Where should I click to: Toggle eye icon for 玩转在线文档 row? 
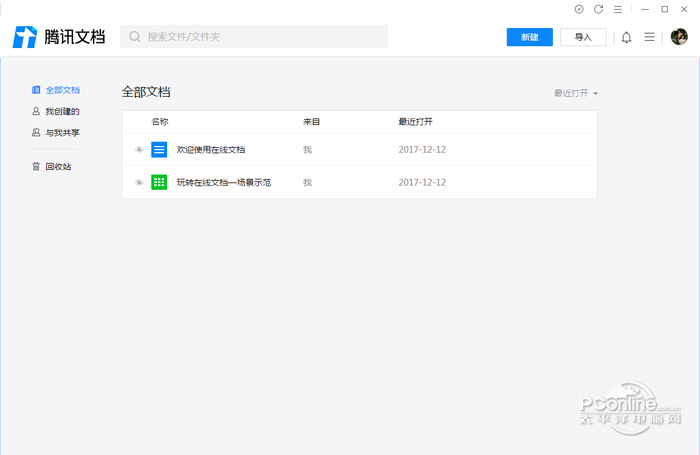(x=139, y=182)
